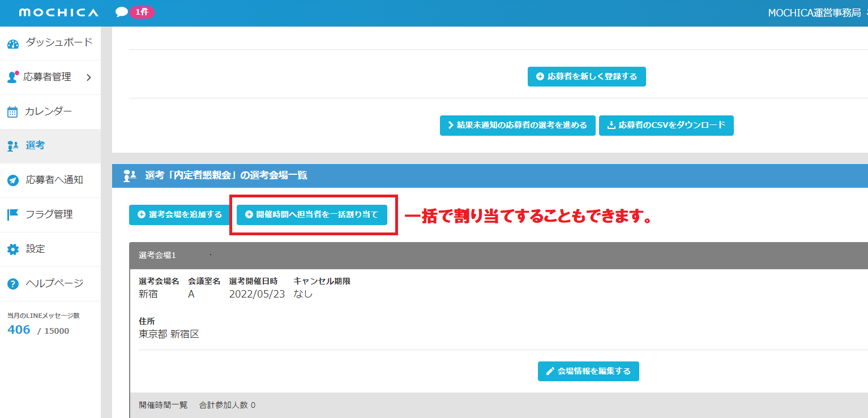This screenshot has width=868, height=418.
Task: Open the chat messages bubble icon
Action: [121, 12]
